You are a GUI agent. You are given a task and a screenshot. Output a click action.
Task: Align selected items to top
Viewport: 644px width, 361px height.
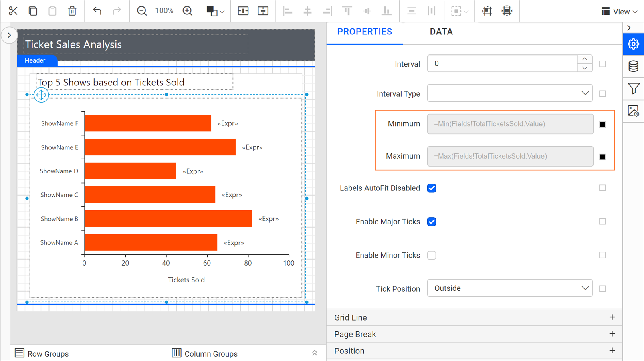pyautogui.click(x=347, y=11)
